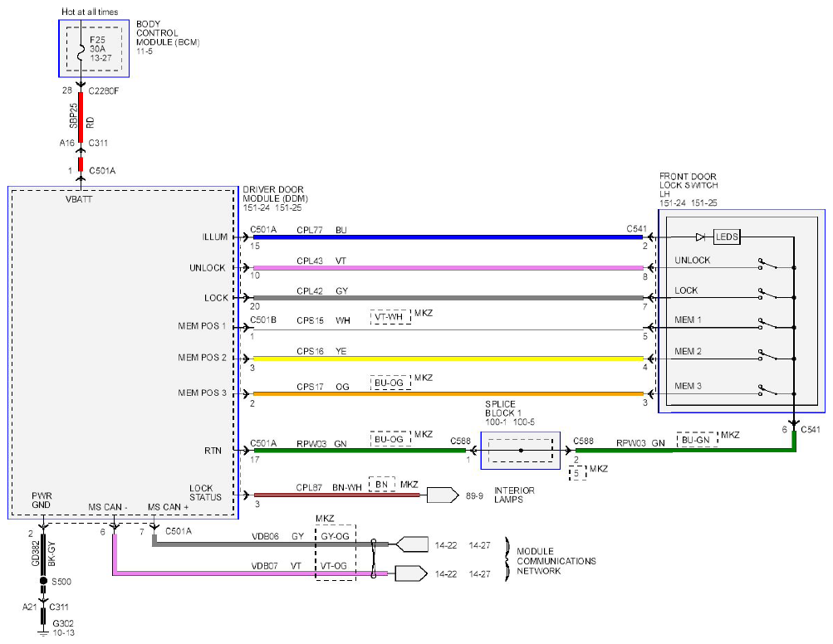Image resolution: width=833 pixels, height=644 pixels.
Task: Click the diode symbol before LEDS
Action: tap(701, 237)
